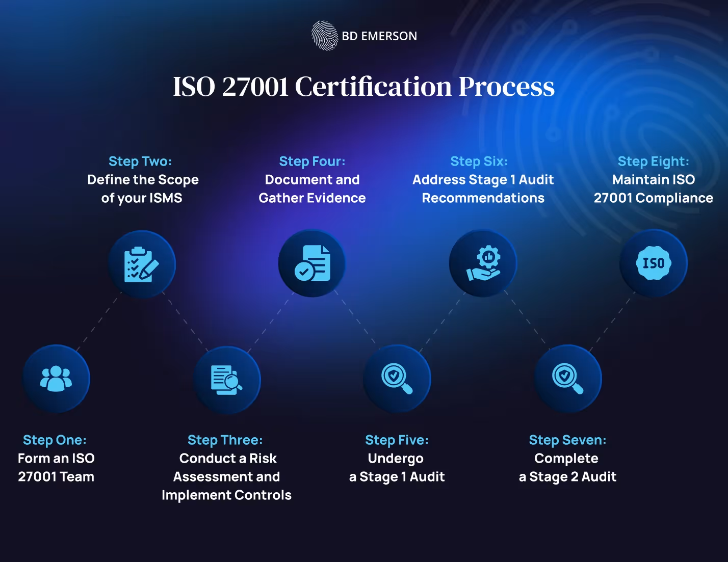The image size is (728, 562).
Task: Select 'Maintain ISO 27001 Compliance' label
Action: [x=655, y=189]
